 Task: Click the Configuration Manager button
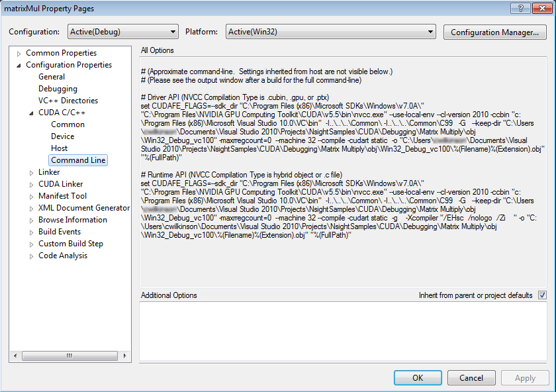coord(494,31)
